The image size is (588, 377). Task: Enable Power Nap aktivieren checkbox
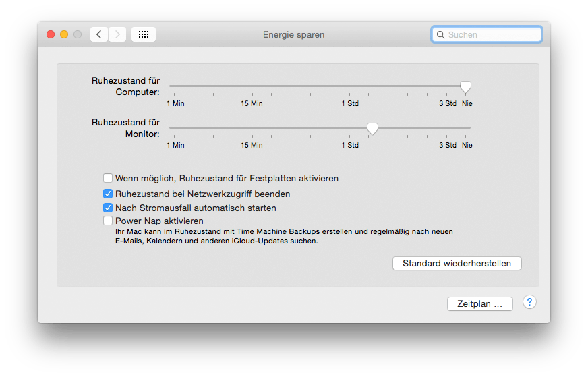click(108, 221)
